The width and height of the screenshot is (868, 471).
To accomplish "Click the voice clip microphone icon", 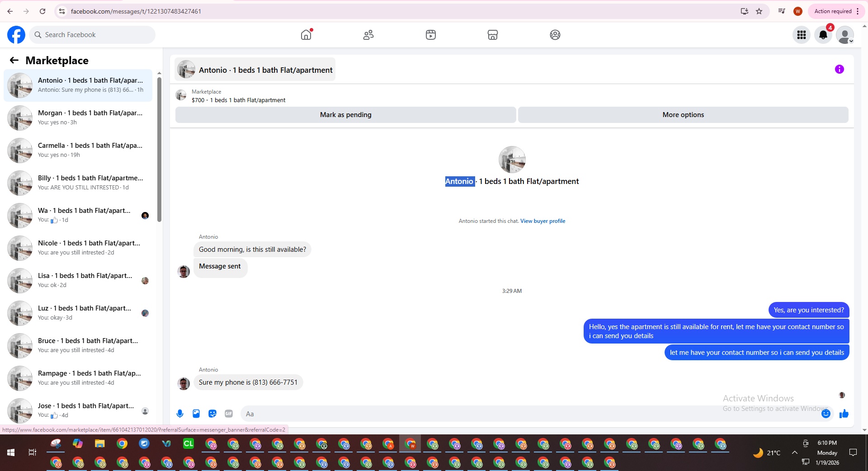I will click(x=180, y=414).
